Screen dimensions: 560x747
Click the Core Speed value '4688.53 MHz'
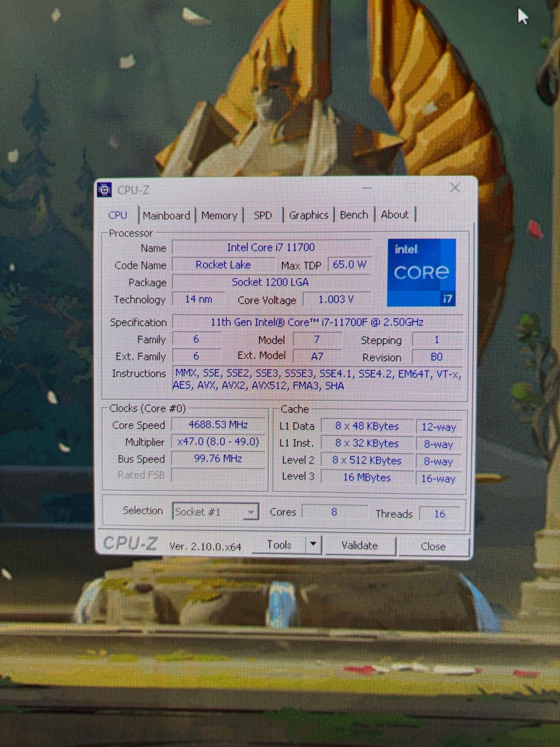[x=218, y=425]
